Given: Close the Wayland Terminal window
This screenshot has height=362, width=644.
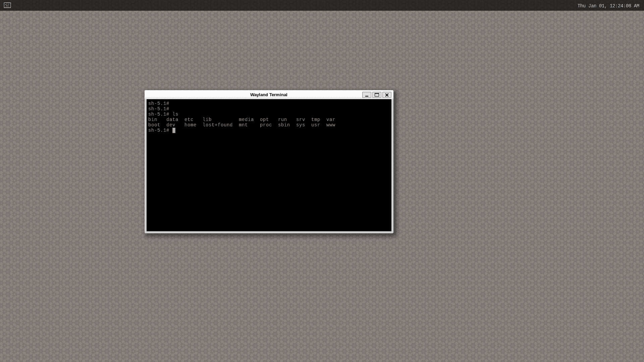Looking at the screenshot, I should (387, 95).
